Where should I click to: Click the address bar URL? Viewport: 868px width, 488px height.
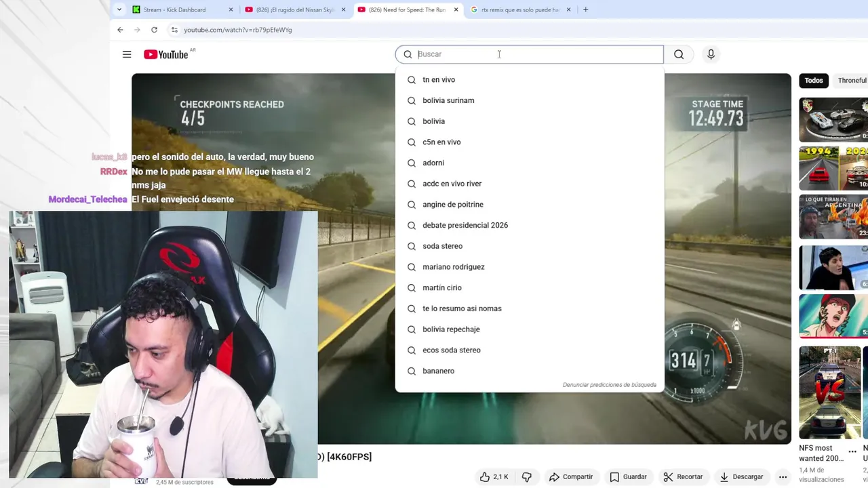[x=238, y=30]
